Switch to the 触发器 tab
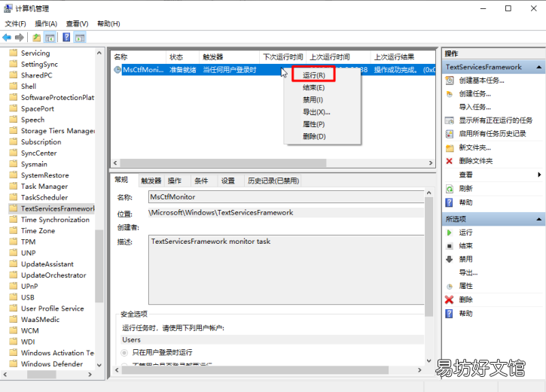Image resolution: width=546 pixels, height=392 pixels. click(151, 181)
